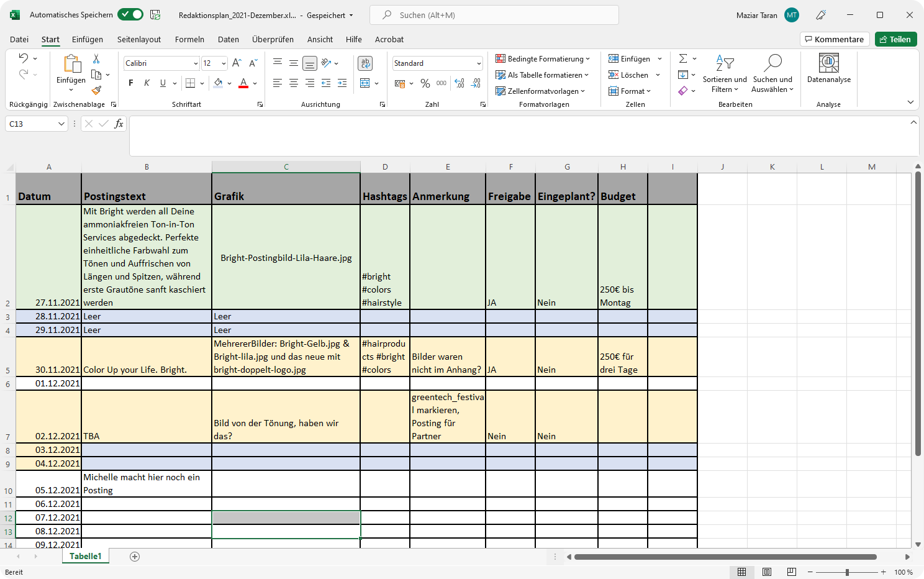
Task: Open the fill color bucket icon
Action: pos(219,81)
